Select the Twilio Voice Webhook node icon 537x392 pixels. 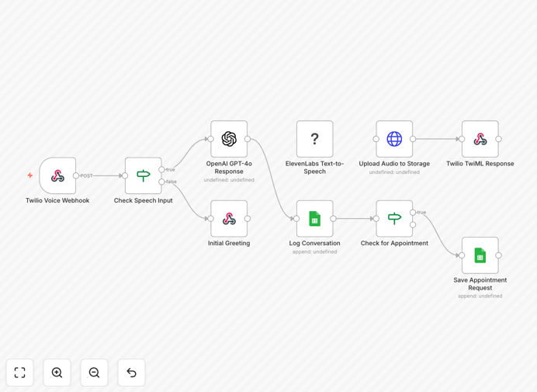57,175
